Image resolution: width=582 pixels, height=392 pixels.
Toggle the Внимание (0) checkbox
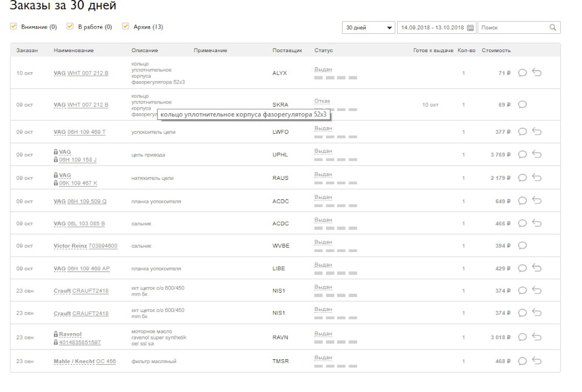pos(14,26)
